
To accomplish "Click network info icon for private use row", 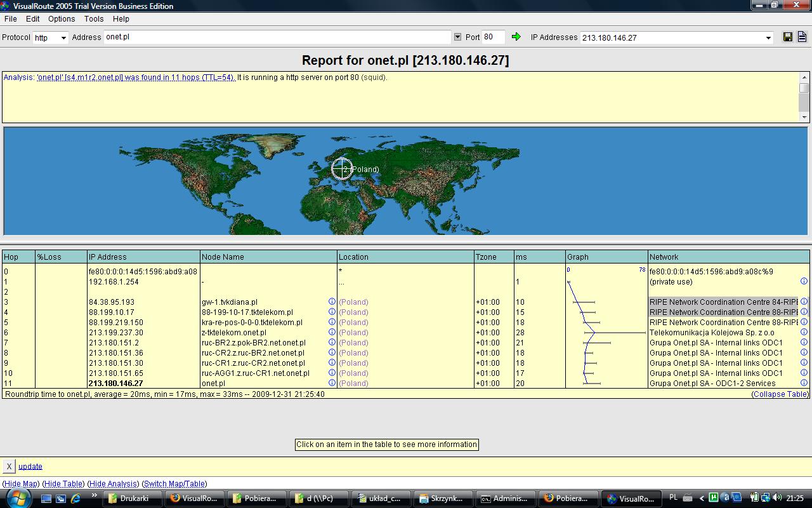I will [804, 281].
